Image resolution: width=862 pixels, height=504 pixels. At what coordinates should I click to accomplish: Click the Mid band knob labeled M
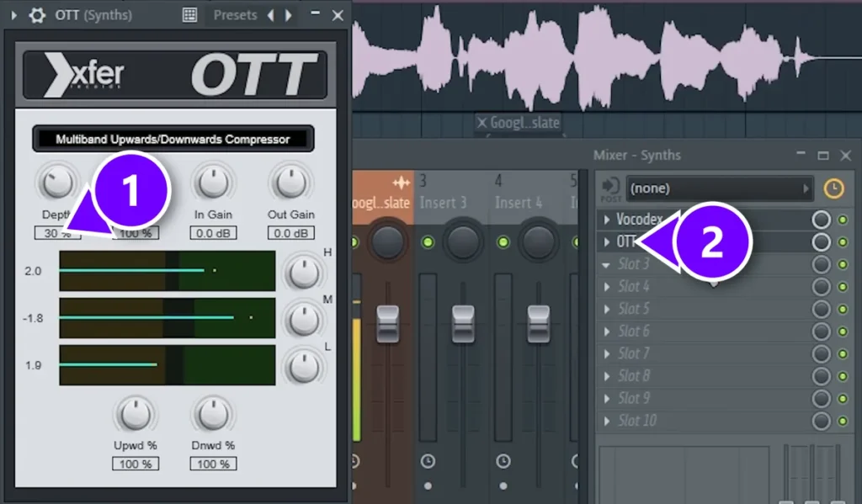(303, 319)
